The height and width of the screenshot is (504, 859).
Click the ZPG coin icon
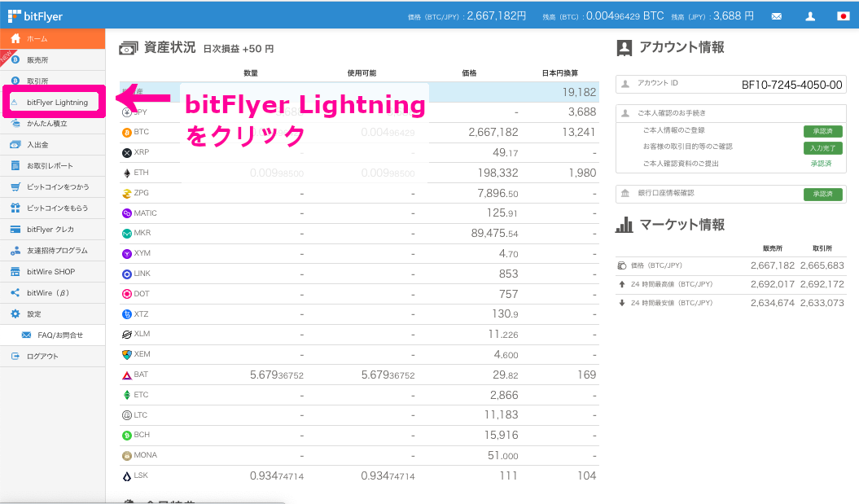pyautogui.click(x=126, y=194)
